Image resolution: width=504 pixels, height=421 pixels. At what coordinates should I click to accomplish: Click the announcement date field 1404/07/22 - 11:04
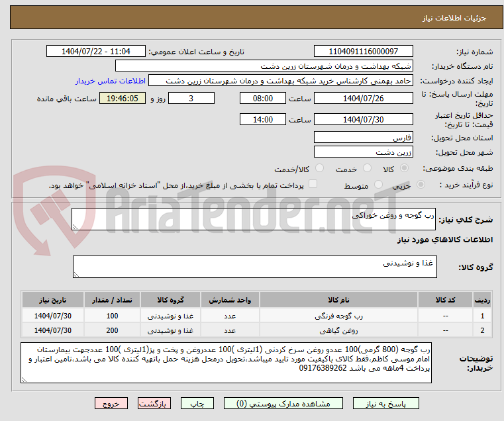tap(96, 52)
